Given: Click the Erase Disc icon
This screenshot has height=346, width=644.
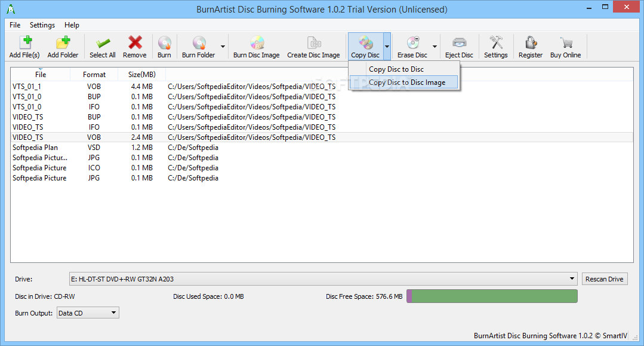Looking at the screenshot, I should coord(412,42).
